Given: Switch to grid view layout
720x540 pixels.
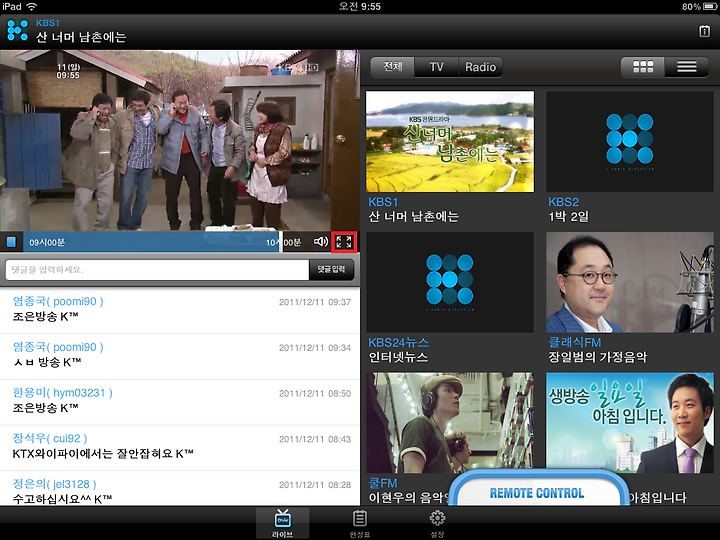Looking at the screenshot, I should 643,67.
